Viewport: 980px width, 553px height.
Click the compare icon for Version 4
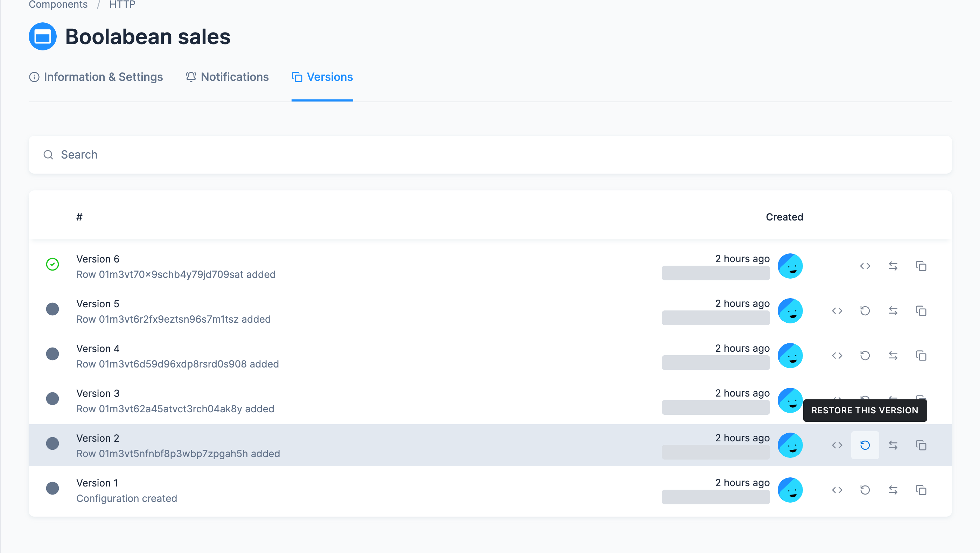[893, 356]
